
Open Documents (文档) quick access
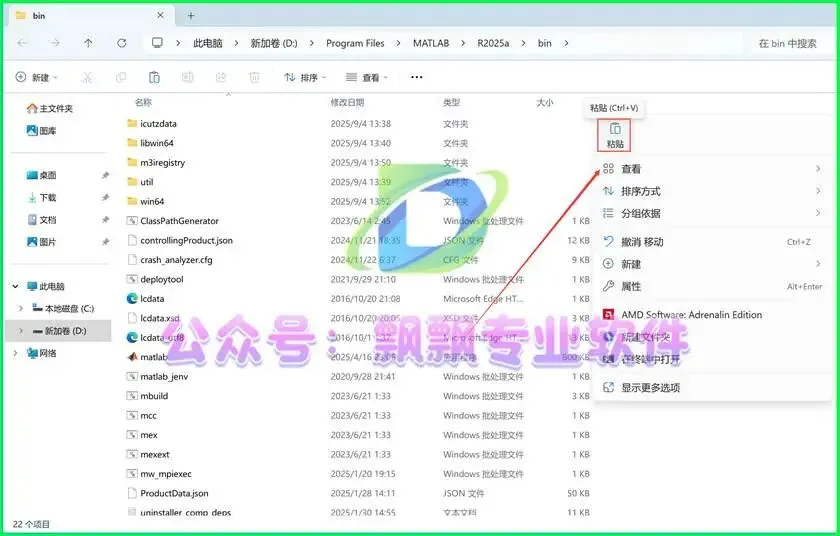pyautogui.click(x=41, y=220)
